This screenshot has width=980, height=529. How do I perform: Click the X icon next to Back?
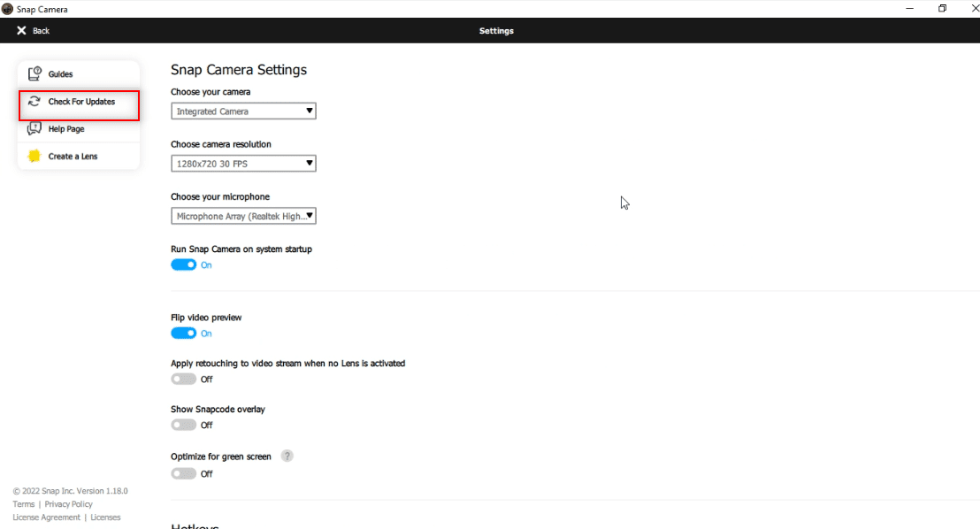coord(21,31)
